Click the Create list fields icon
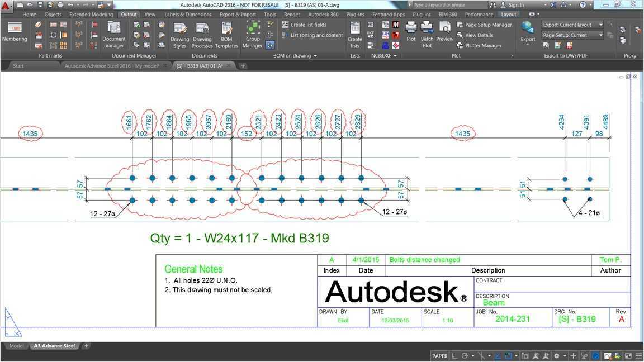 285,25
